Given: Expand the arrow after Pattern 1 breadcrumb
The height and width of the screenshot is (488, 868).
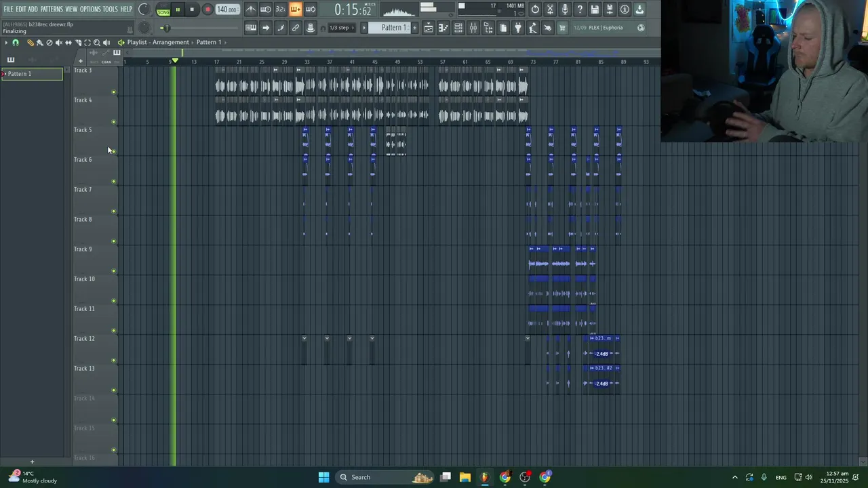Looking at the screenshot, I should pos(226,42).
